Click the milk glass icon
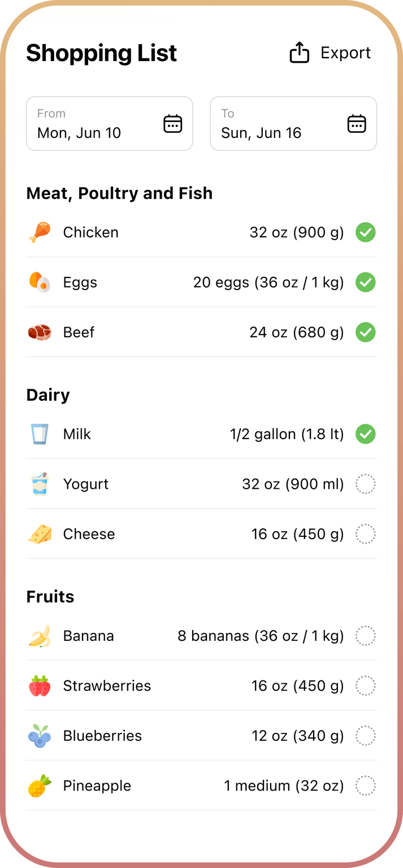 38,434
